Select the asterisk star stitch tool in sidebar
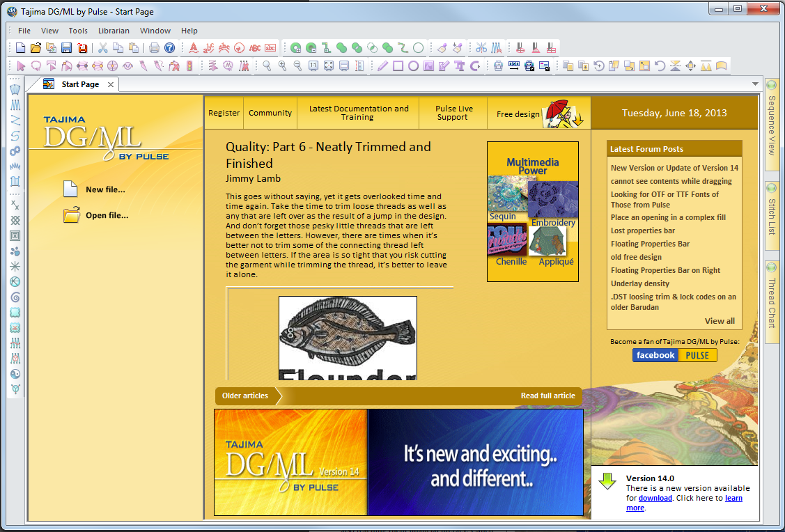Image resolution: width=785 pixels, height=532 pixels. 15,266
